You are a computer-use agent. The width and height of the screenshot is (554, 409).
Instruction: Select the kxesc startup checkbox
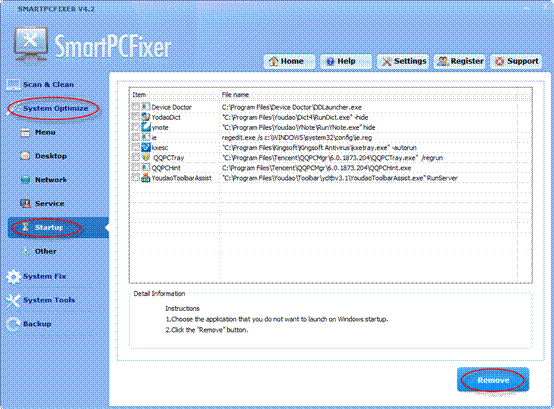(x=136, y=147)
